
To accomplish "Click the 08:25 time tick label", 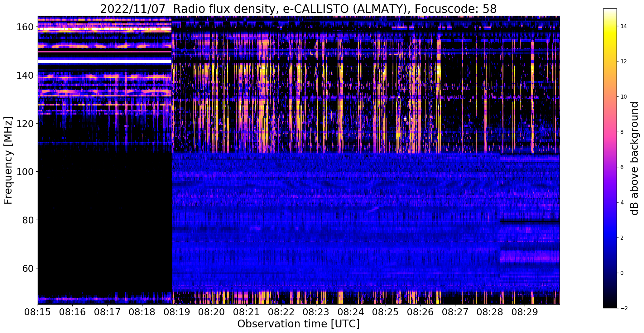I will click(x=386, y=312).
